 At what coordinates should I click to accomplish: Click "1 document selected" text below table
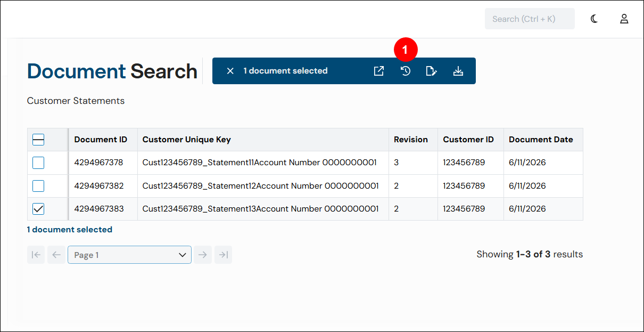tap(70, 230)
